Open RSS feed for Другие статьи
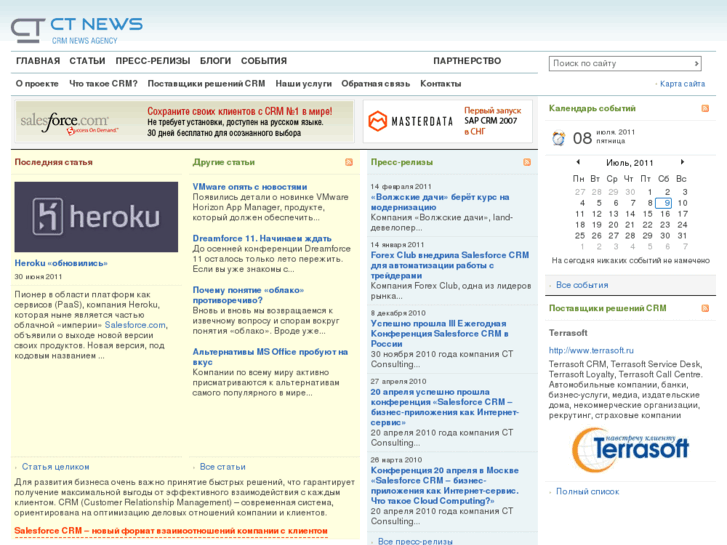The height and width of the screenshot is (545, 727). [x=349, y=162]
